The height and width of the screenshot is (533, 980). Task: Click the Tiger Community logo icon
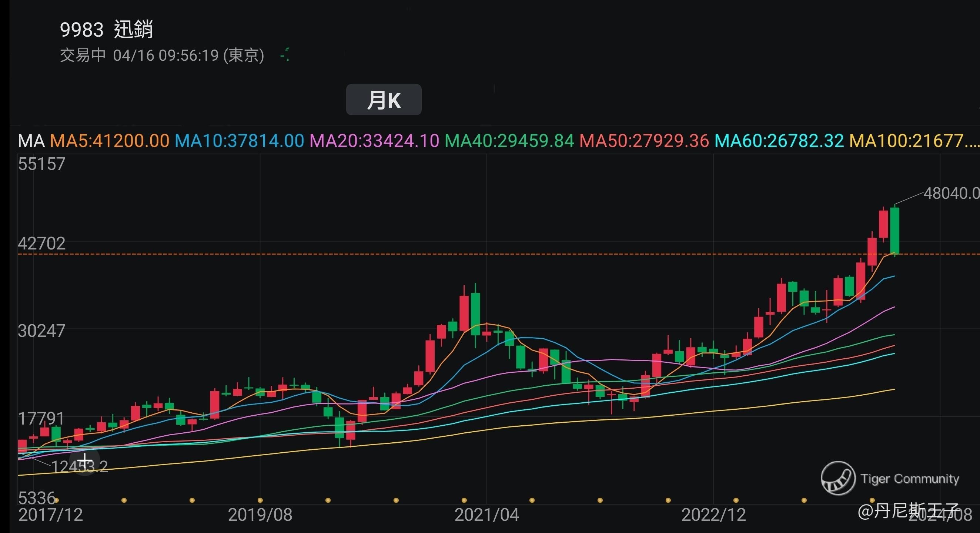point(838,478)
